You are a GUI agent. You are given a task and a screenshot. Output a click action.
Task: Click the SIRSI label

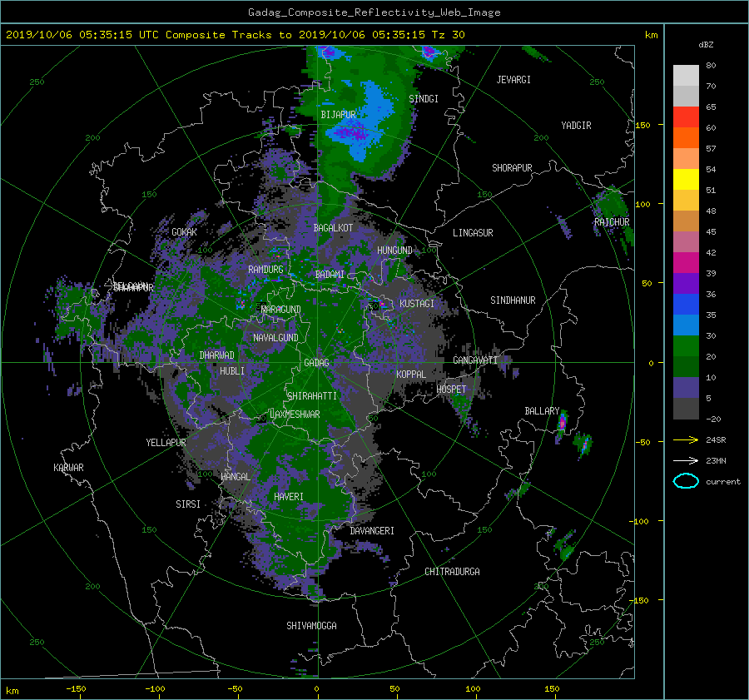click(x=188, y=504)
